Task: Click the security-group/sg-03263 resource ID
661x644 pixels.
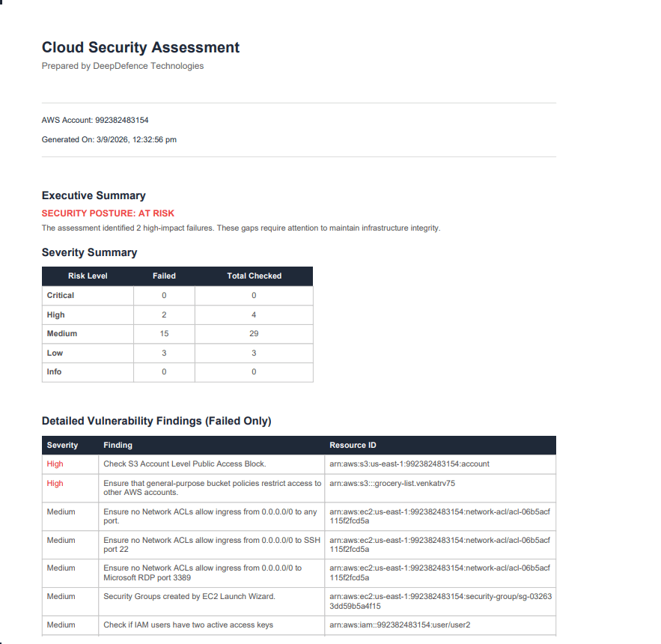Action: (440, 601)
